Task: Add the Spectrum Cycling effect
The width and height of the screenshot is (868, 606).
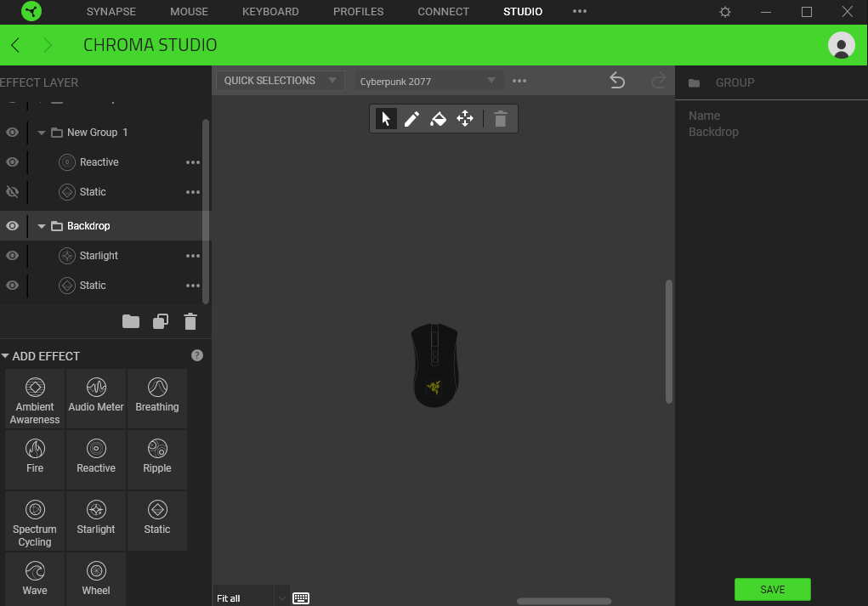Action: [x=35, y=519]
